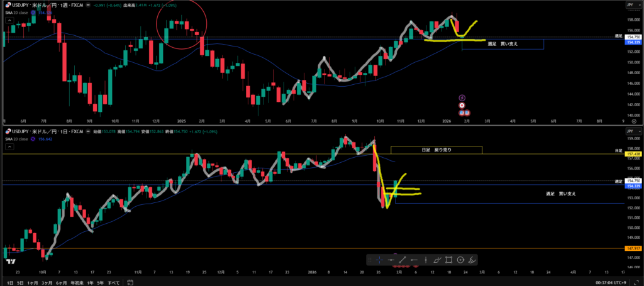Click the orange 147.917 price label
The width and height of the screenshot is (644, 286).
633,249
